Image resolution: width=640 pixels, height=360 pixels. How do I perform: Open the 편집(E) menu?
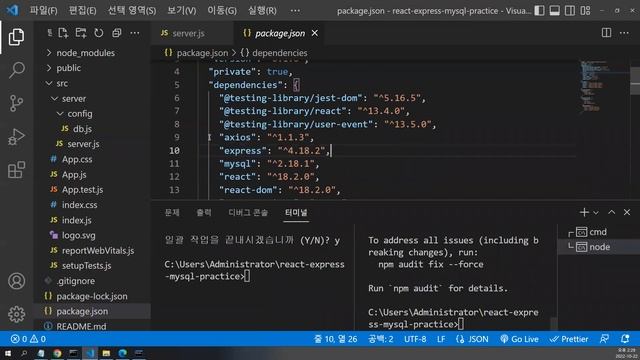click(x=82, y=11)
